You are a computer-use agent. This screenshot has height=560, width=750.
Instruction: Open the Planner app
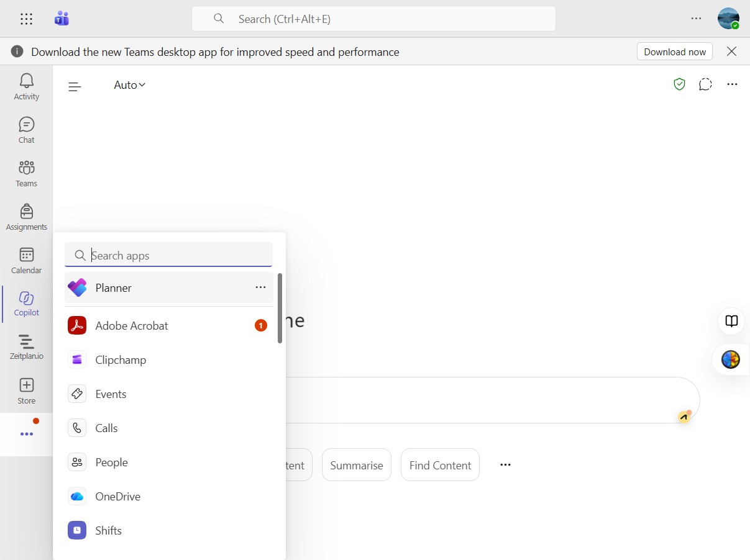tap(169, 287)
